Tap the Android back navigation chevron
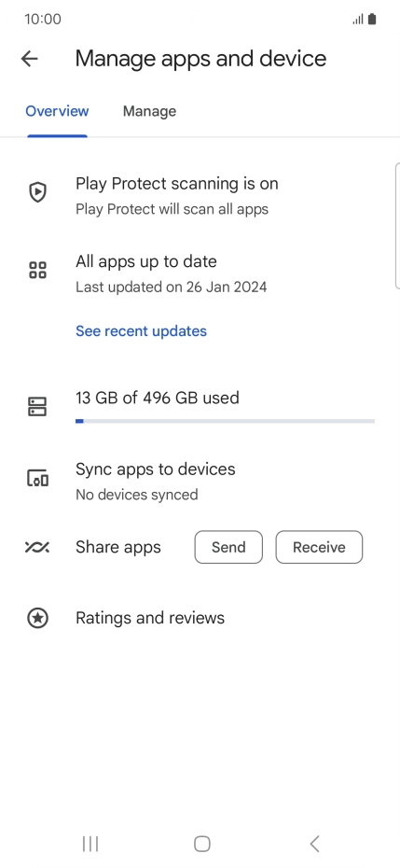The image size is (400, 868). click(314, 844)
